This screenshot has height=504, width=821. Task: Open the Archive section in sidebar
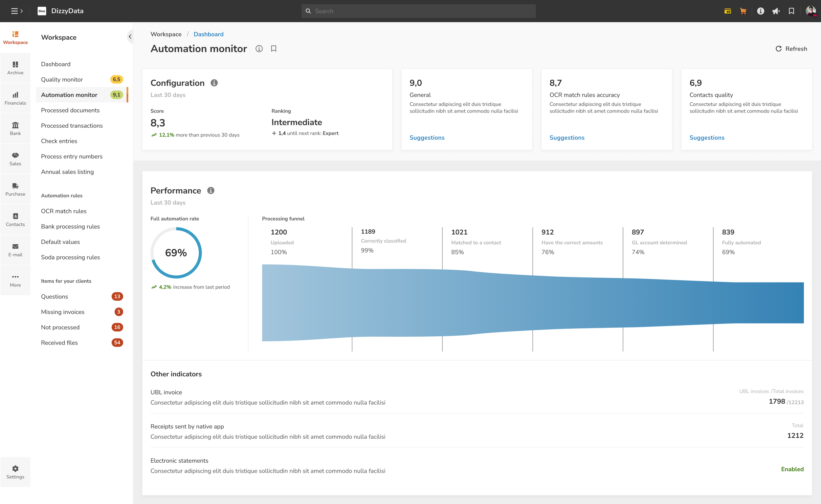click(x=15, y=68)
